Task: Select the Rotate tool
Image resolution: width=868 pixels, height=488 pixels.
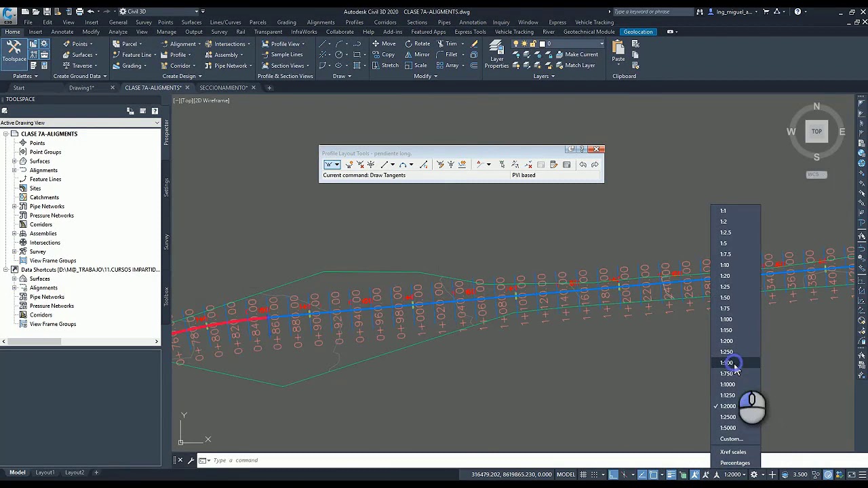Action: pyautogui.click(x=417, y=43)
